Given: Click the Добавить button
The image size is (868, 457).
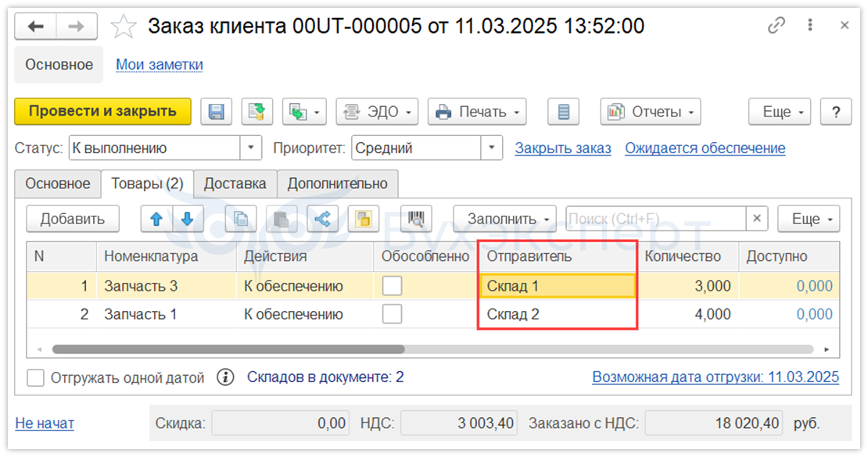Looking at the screenshot, I should click(x=73, y=219).
